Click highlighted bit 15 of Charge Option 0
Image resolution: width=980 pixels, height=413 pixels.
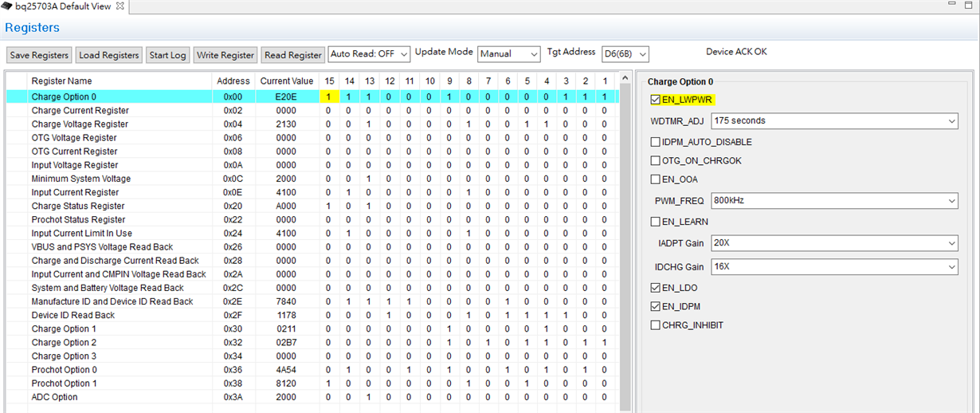coord(328,96)
